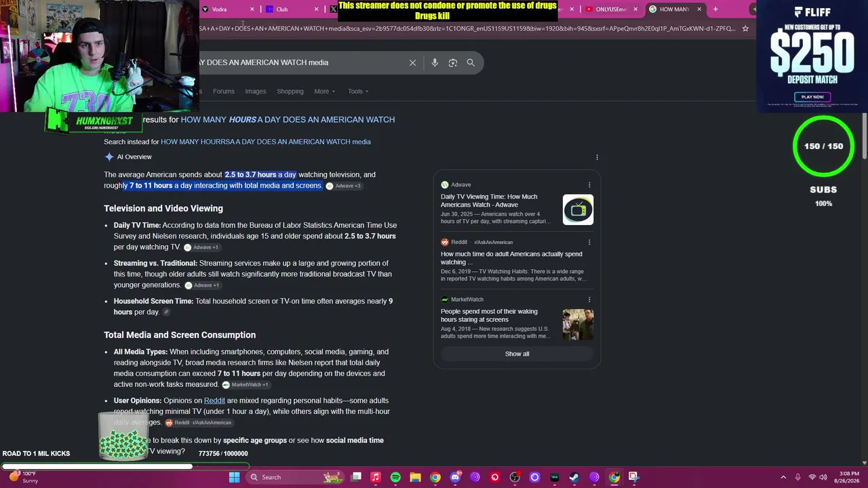Click Show all sources button
868x488 pixels.
pyautogui.click(x=517, y=354)
